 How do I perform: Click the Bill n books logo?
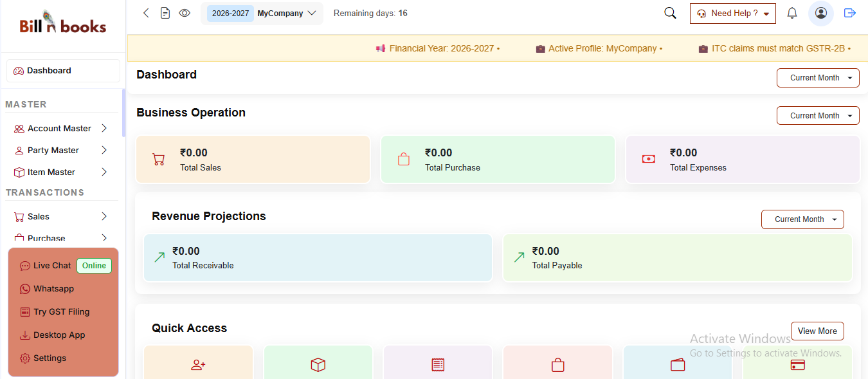pyautogui.click(x=63, y=23)
